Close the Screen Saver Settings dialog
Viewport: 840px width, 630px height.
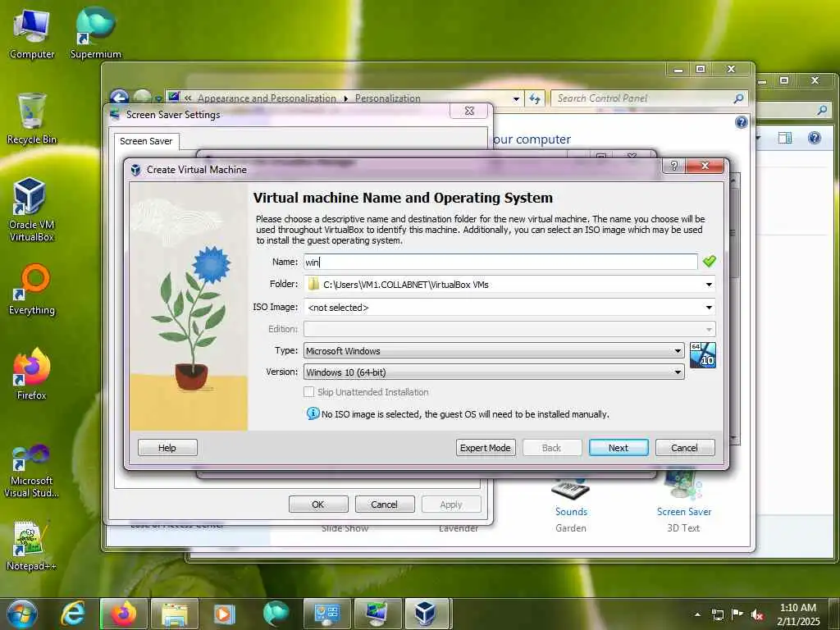click(470, 111)
